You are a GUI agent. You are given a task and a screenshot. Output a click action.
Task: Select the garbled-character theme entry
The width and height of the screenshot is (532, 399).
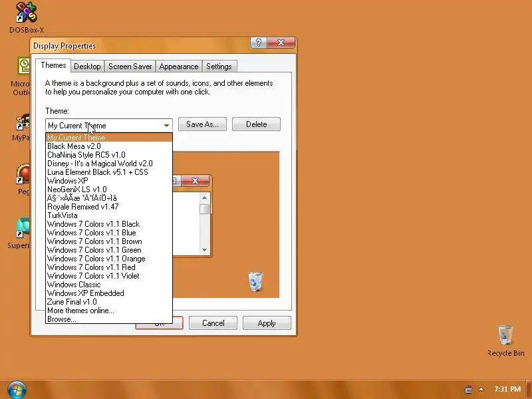109,198
